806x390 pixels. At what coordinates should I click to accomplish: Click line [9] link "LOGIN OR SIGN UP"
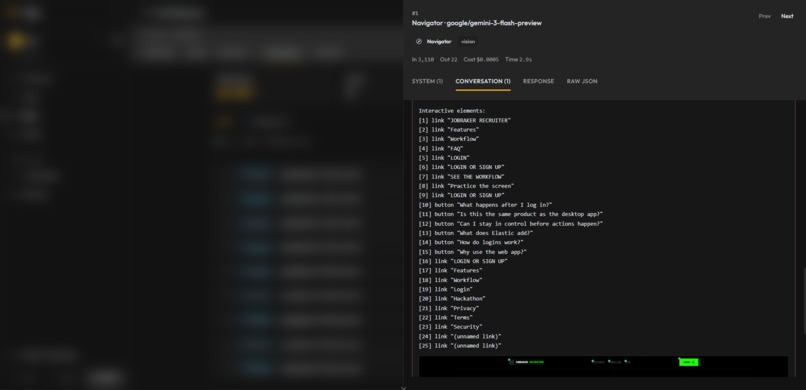462,195
